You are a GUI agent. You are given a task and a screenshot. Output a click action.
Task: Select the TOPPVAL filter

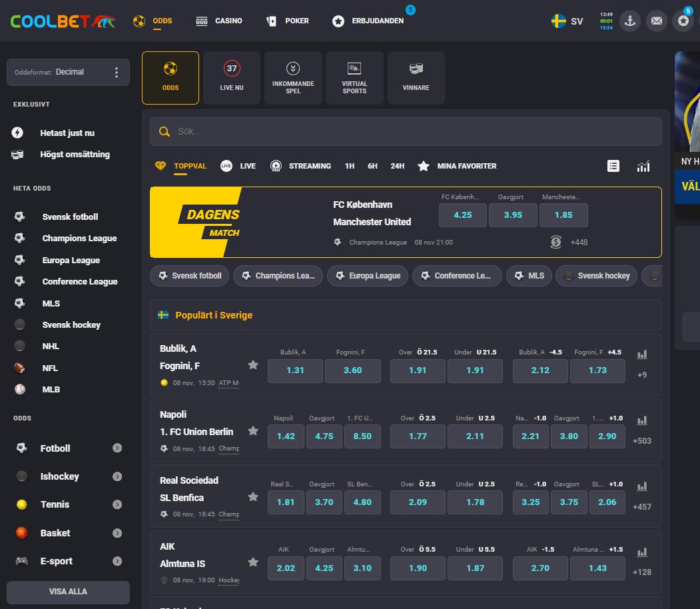point(180,166)
